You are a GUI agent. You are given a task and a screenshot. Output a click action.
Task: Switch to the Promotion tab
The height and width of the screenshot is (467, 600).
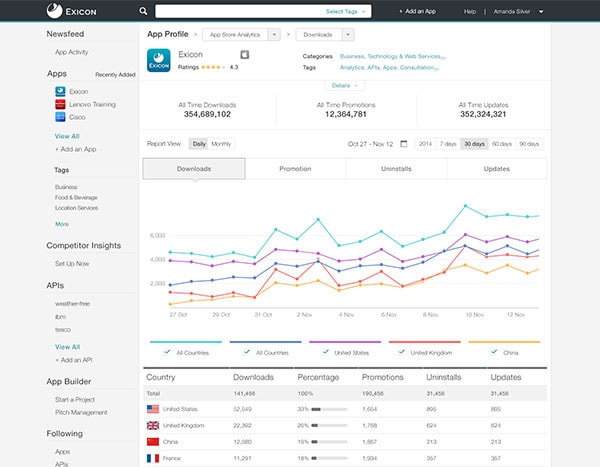point(295,169)
